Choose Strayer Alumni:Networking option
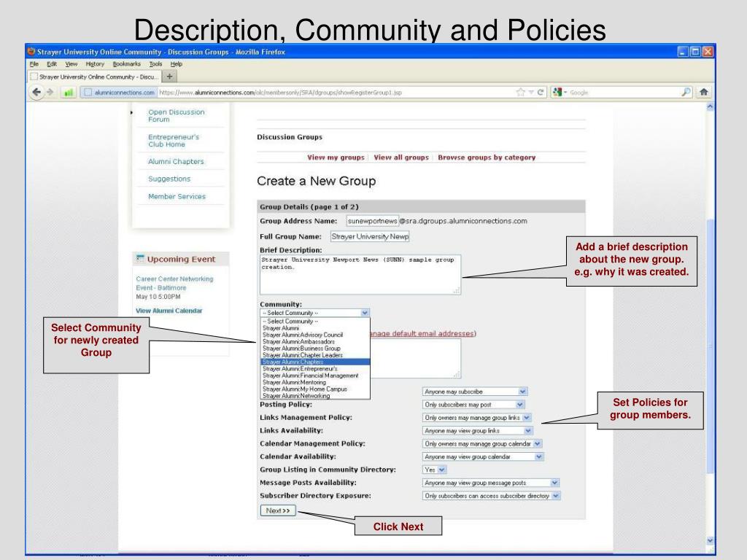The image size is (747, 560). click(x=315, y=396)
